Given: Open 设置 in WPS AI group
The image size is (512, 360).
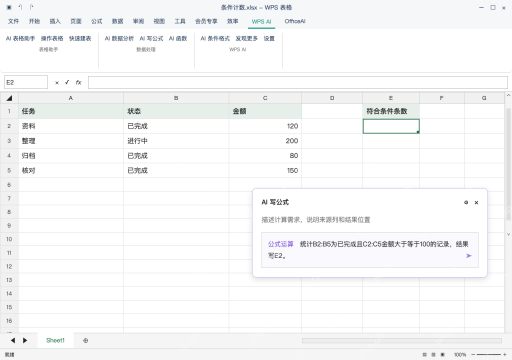Looking at the screenshot, I should point(269,39).
